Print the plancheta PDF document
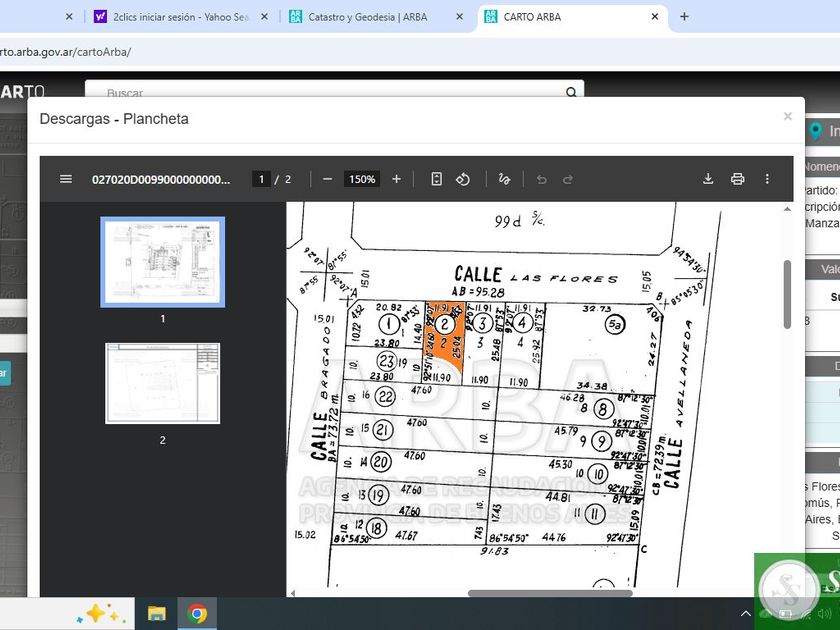Viewport: 840px width, 630px height. pos(738,179)
